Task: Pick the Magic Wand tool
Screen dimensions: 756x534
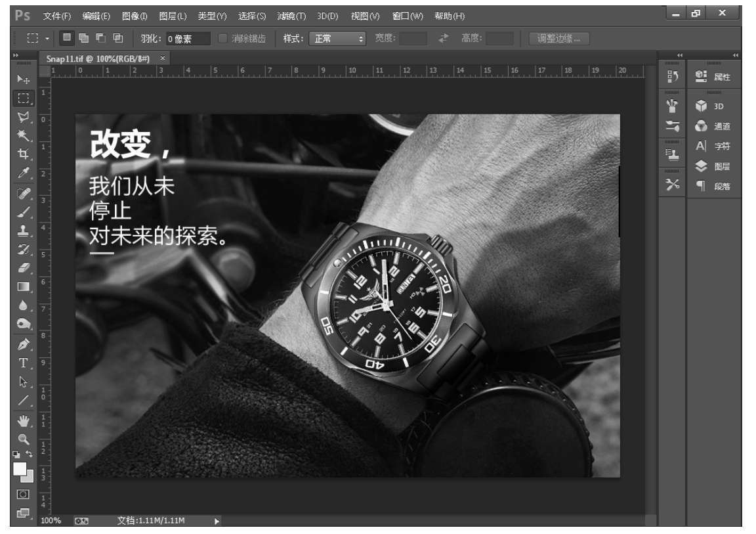Action: point(23,135)
